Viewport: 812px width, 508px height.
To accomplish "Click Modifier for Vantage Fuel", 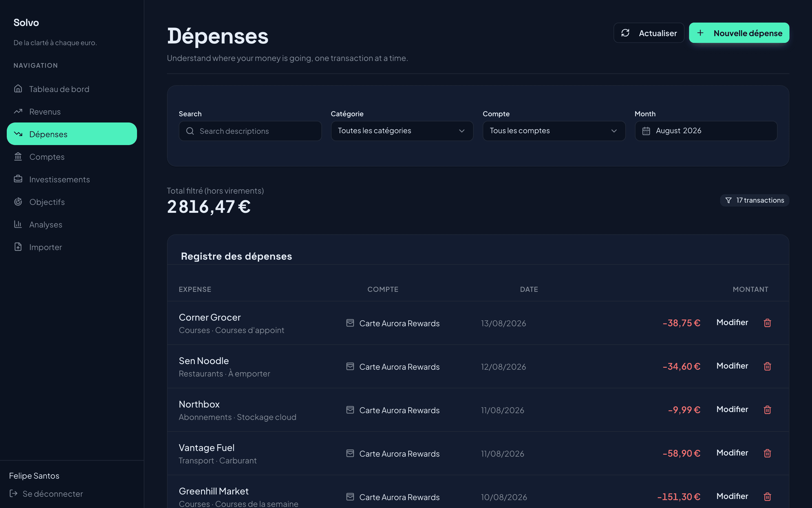I will 732,453.
